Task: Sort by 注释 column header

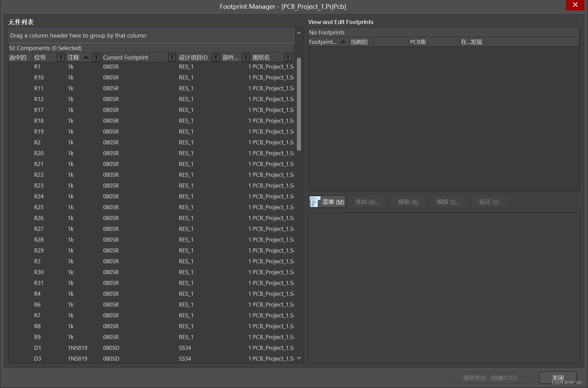Action: [73, 57]
